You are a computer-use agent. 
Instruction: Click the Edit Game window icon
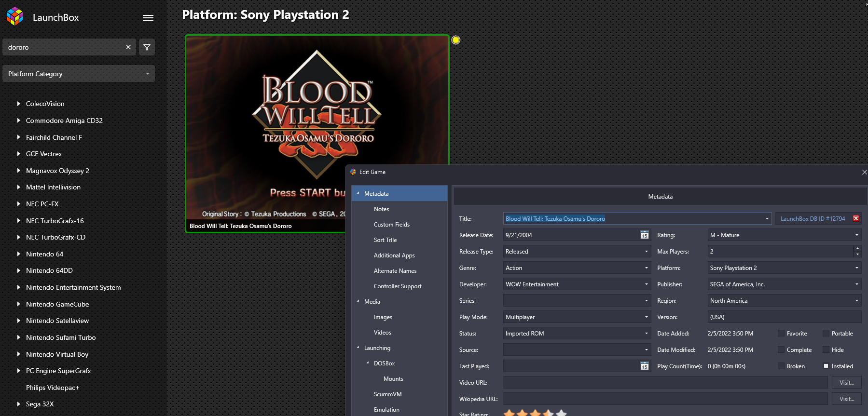click(353, 172)
